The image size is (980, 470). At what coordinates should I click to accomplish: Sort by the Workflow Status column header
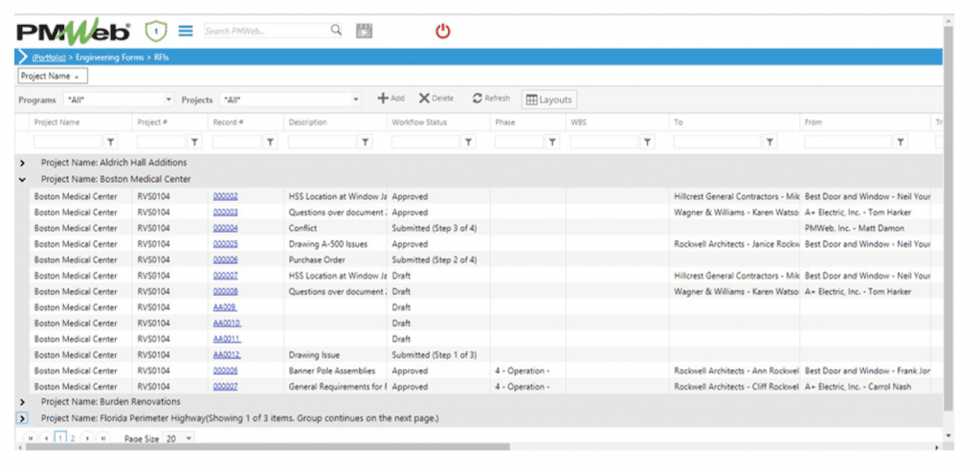click(x=419, y=123)
